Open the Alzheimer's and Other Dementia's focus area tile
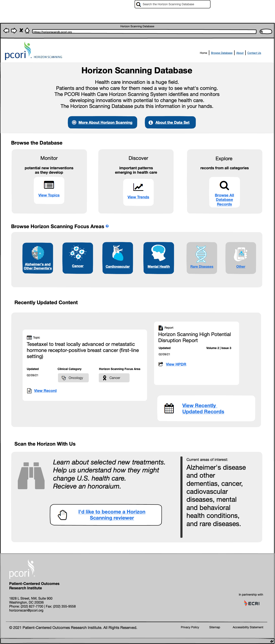This screenshot has width=275, height=644. pyautogui.click(x=38, y=258)
